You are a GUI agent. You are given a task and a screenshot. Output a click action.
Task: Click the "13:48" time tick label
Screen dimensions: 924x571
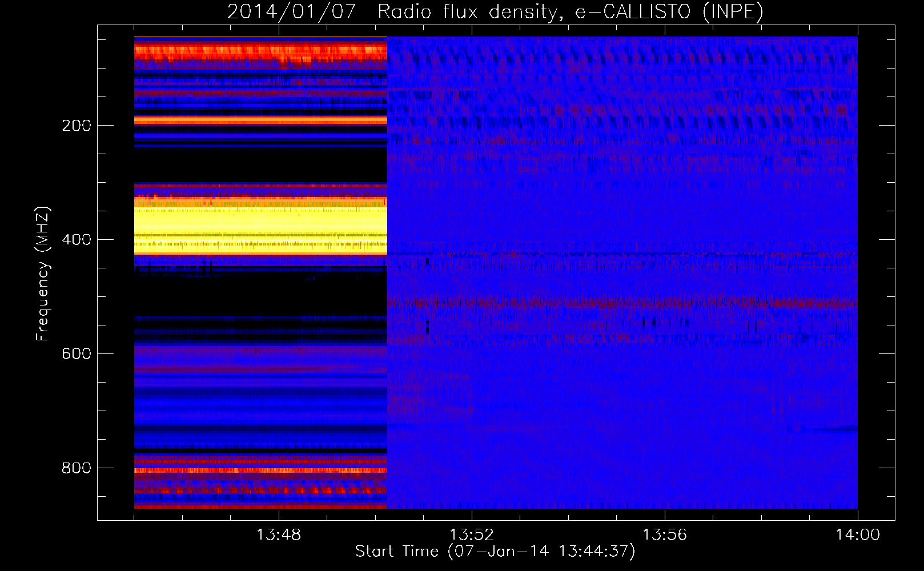279,535
